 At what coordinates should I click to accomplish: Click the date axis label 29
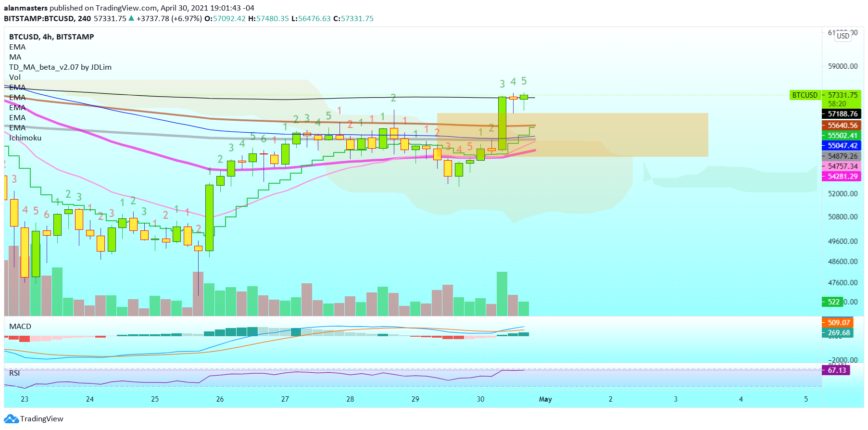coord(415,399)
